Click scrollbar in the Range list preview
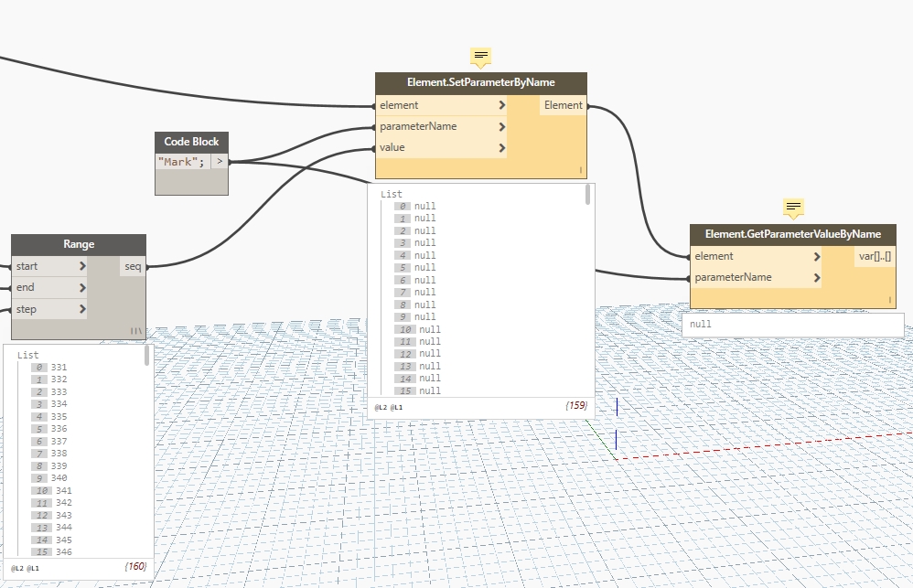The width and height of the screenshot is (913, 588). [x=147, y=357]
